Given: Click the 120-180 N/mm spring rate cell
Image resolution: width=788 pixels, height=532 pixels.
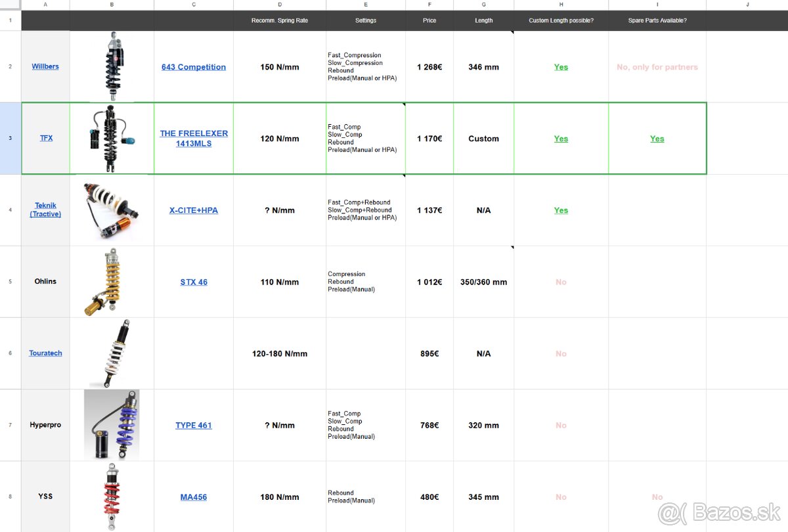Looking at the screenshot, I should pos(280,353).
